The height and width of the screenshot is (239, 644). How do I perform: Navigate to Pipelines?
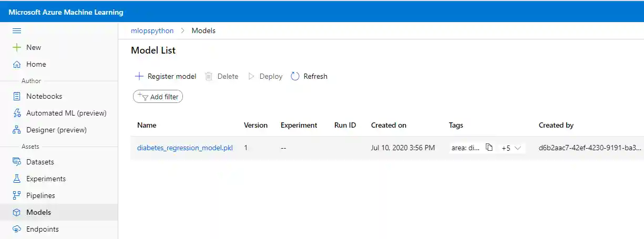point(40,195)
